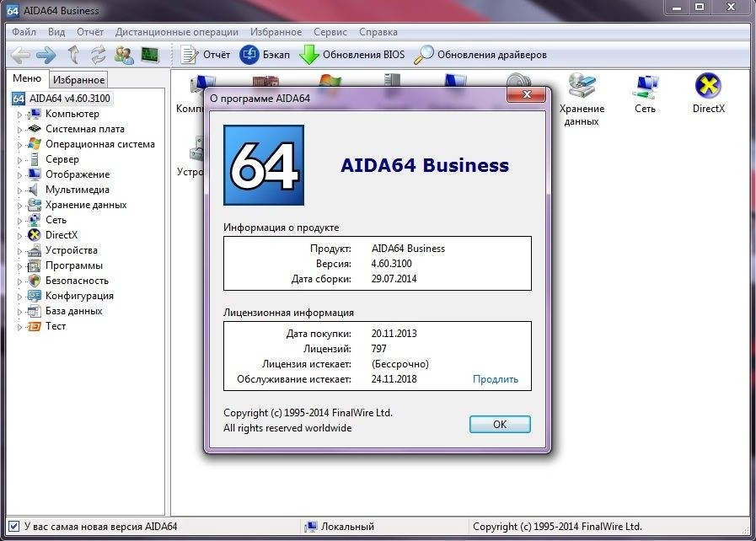
Task: Open the DirectX icon in main pane
Action: 708,94
